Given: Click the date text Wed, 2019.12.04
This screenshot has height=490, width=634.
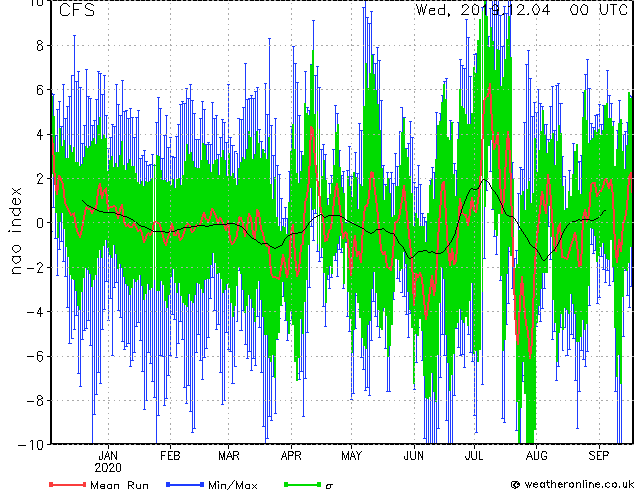Looking at the screenshot, I should (x=483, y=10).
